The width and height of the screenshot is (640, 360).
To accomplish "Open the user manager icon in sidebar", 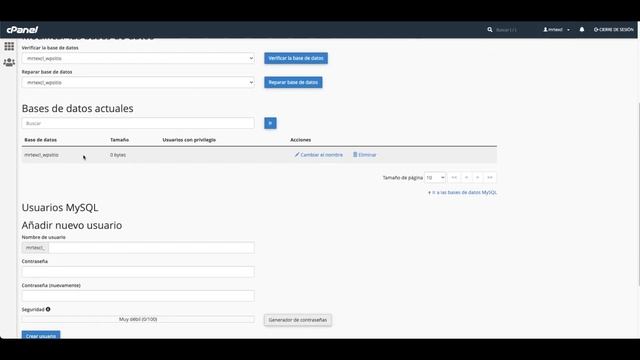I will pyautogui.click(x=9, y=62).
